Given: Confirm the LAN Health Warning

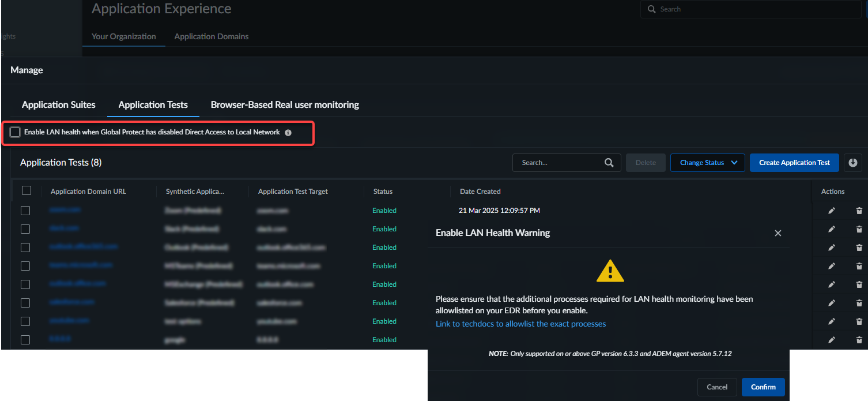Looking at the screenshot, I should (763, 387).
